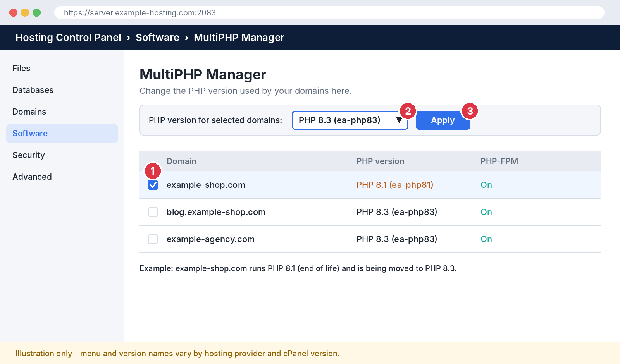The height and width of the screenshot is (364, 620).
Task: Click PHP-FPM On for blog.example-shop.com
Action: 486,212
